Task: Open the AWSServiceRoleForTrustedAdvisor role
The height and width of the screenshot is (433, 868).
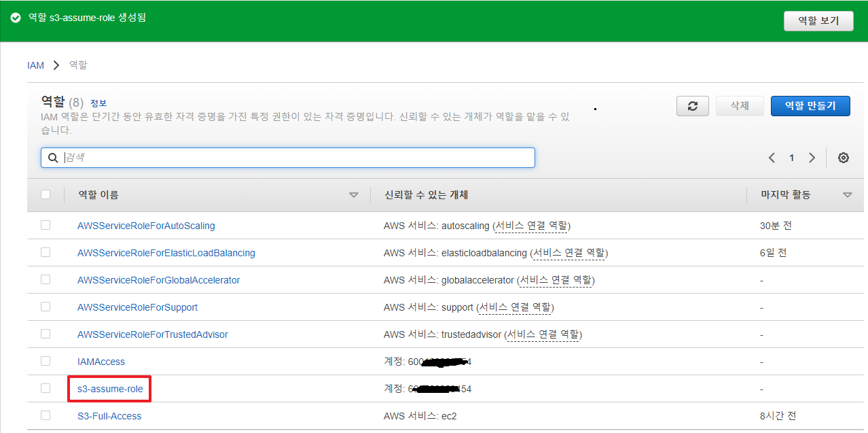Action: click(x=153, y=334)
